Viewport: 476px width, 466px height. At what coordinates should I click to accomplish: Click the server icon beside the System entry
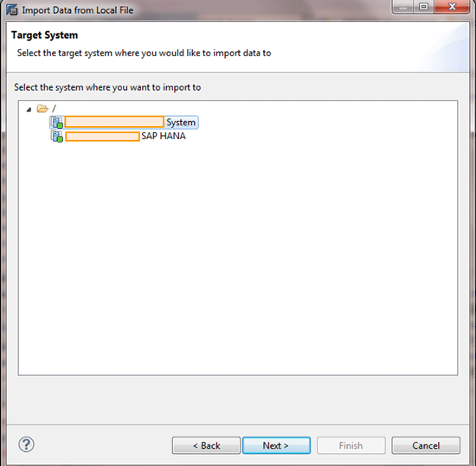[57, 122]
